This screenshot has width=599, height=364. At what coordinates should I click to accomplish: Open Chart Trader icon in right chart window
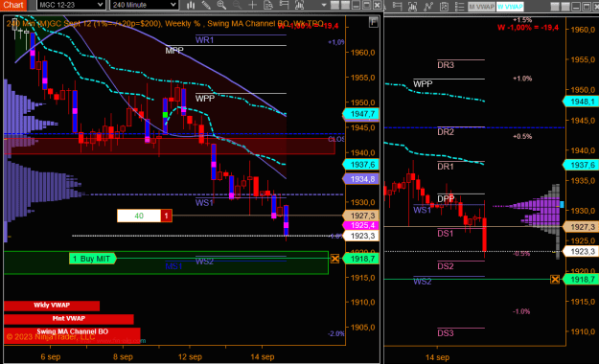(x=397, y=6)
